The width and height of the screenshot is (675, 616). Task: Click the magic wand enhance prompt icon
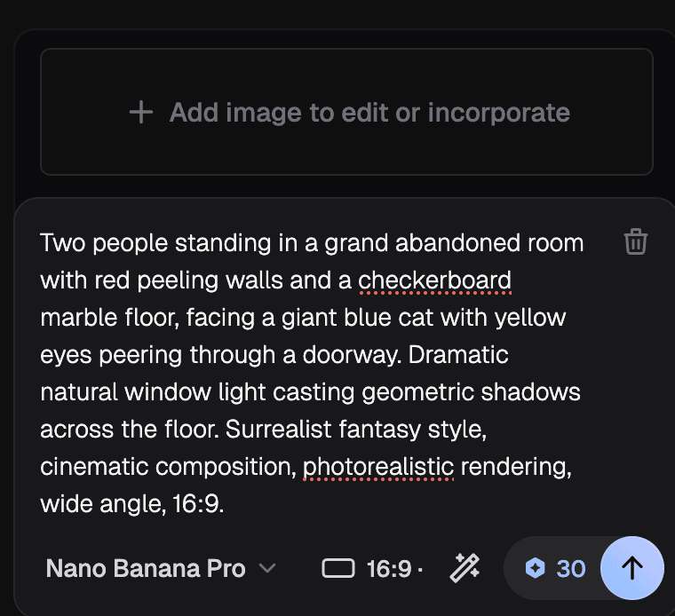tap(465, 568)
